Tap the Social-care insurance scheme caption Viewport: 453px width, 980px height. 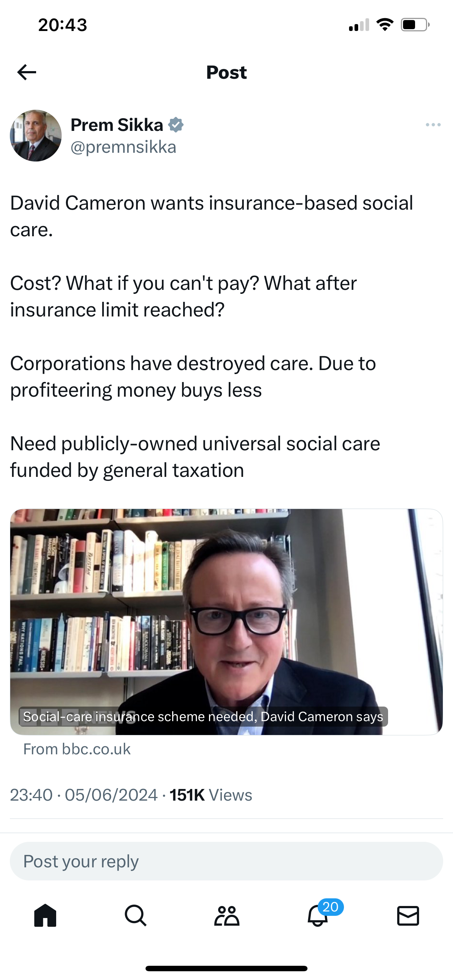pyautogui.click(x=203, y=716)
